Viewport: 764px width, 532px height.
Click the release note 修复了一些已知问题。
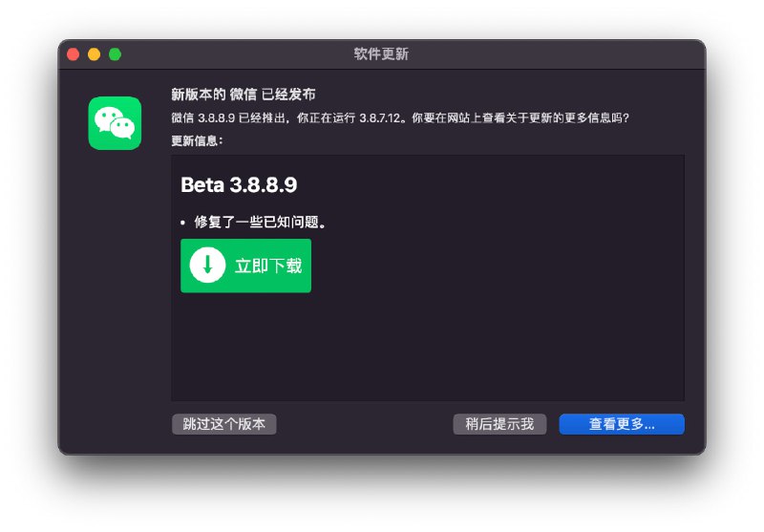260,223
